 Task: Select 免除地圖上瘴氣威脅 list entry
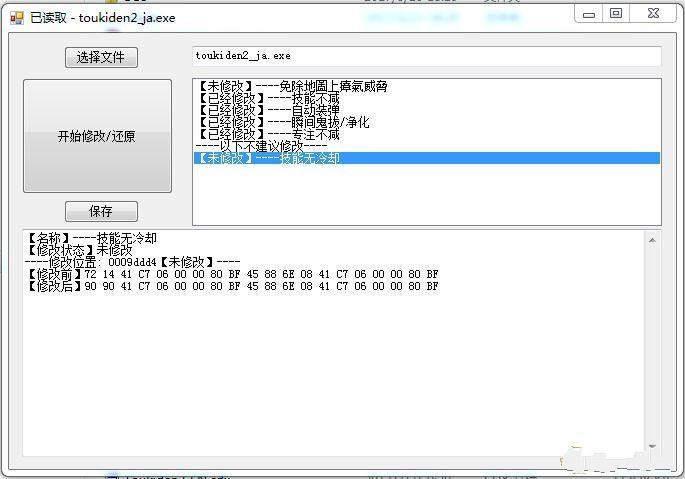(x=427, y=86)
